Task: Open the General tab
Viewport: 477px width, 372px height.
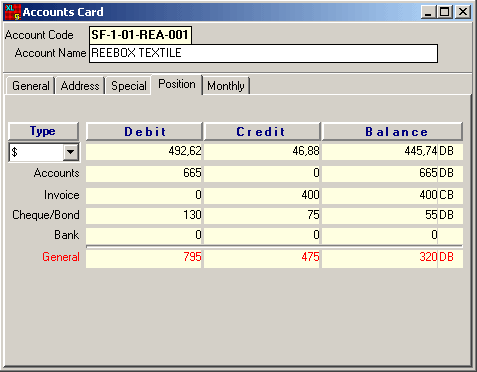Action: (x=31, y=86)
